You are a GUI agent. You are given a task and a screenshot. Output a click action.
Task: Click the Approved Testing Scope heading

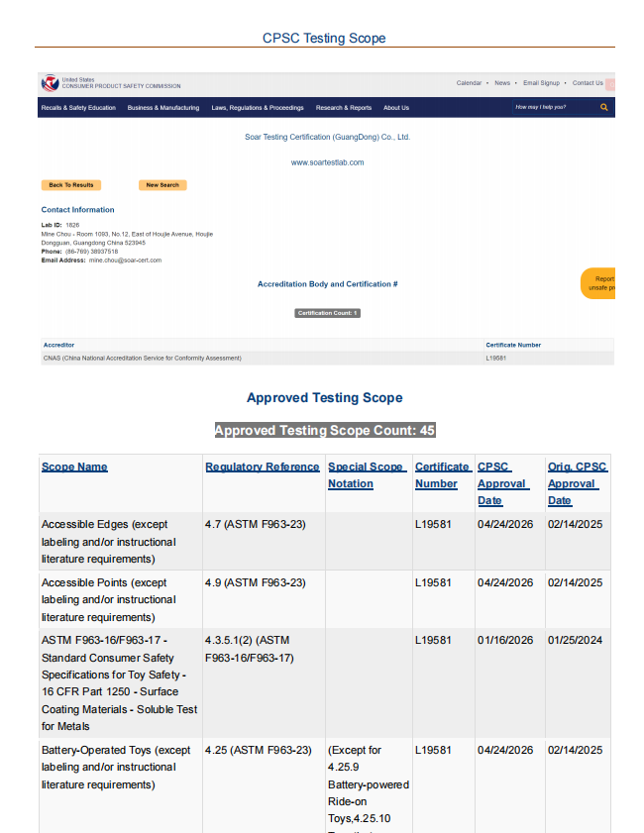pyautogui.click(x=325, y=398)
